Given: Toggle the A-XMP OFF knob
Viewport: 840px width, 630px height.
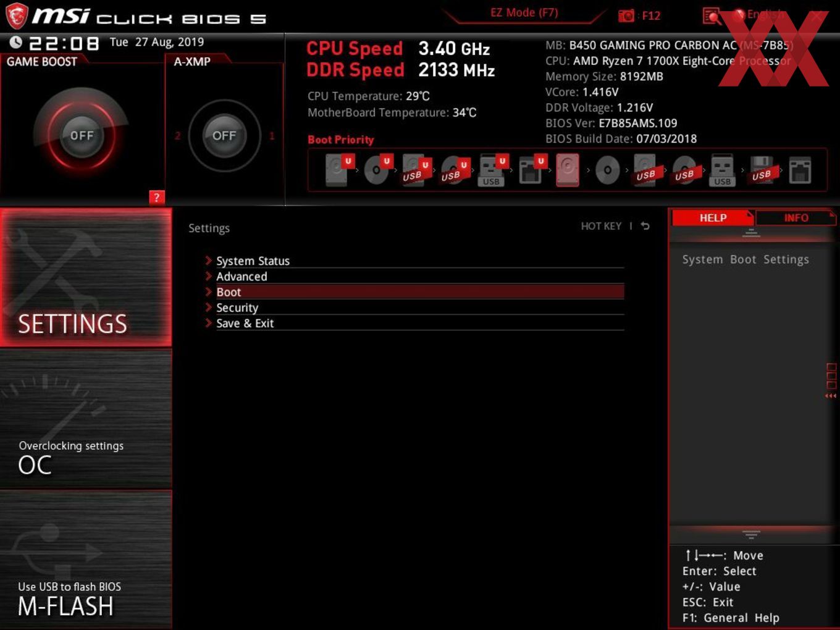Looking at the screenshot, I should pos(224,135).
